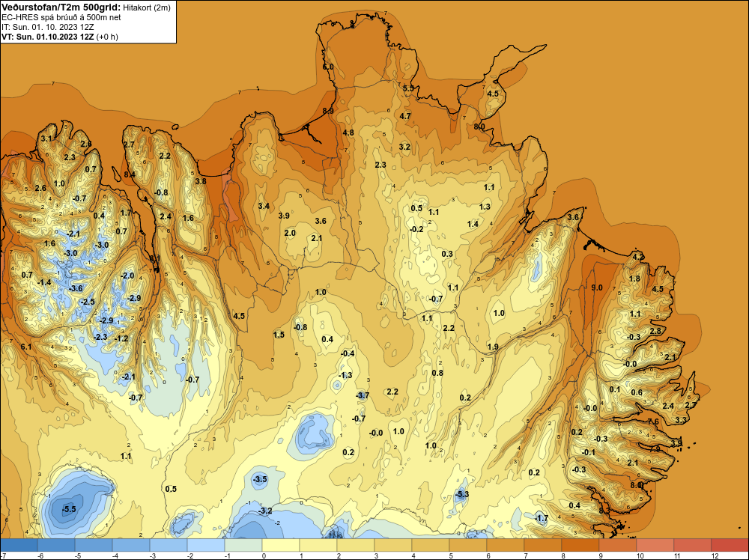Click the -1.7 temperature value on the map

542,519
